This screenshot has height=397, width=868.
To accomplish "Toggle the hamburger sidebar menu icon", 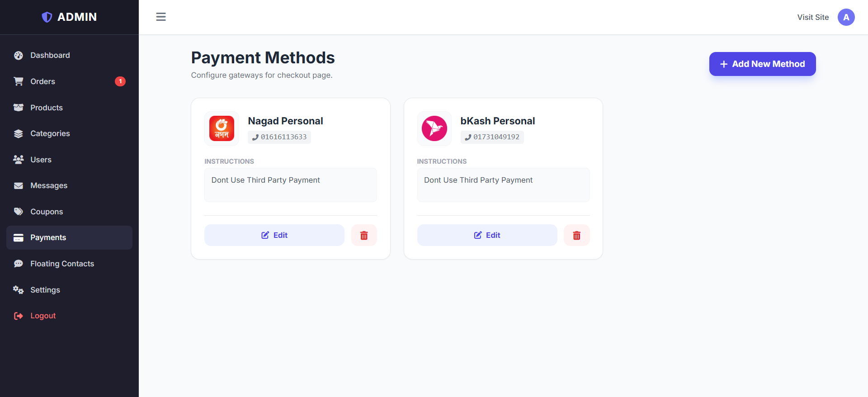I will click(x=161, y=17).
